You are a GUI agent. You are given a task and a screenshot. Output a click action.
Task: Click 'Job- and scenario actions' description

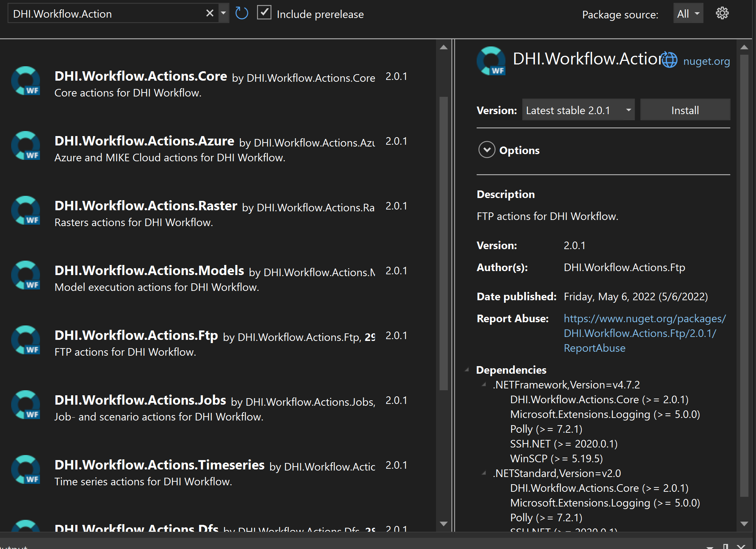(159, 417)
